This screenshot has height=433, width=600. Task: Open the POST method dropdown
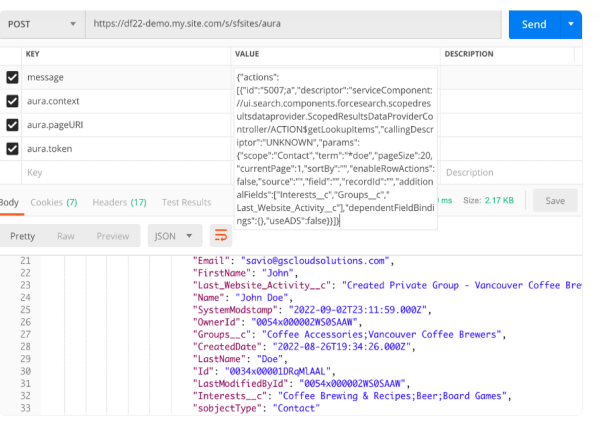coord(42,23)
